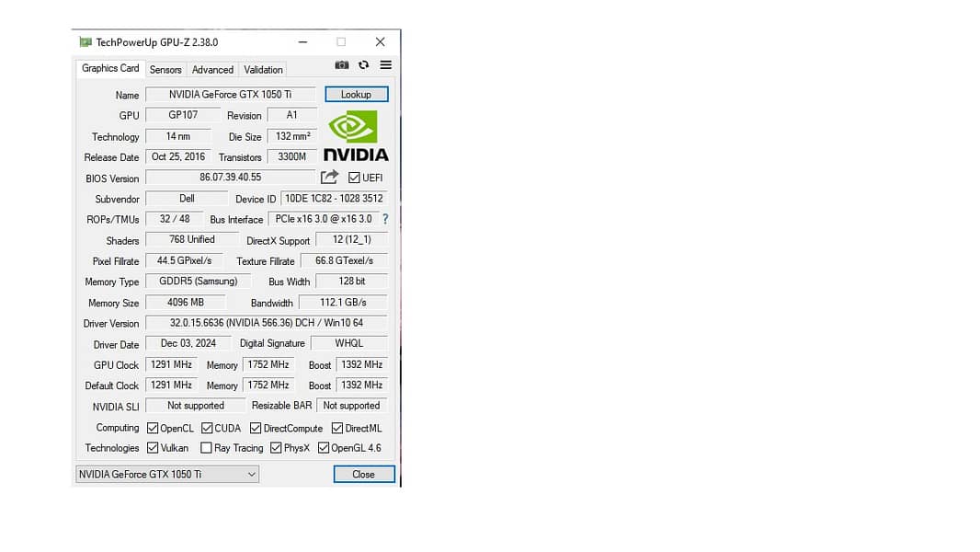Click the Device ID field 10DE 1C82
The image size is (980, 552).
point(335,199)
